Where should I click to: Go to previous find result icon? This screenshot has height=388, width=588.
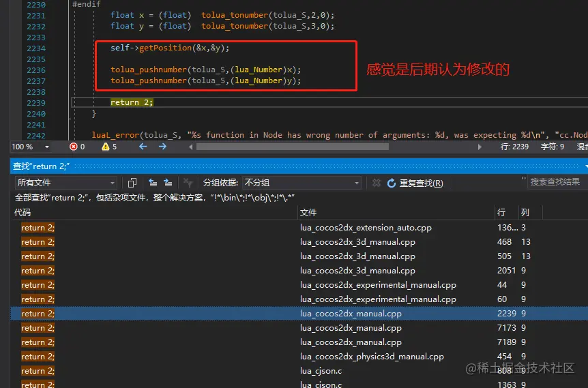click(x=153, y=183)
